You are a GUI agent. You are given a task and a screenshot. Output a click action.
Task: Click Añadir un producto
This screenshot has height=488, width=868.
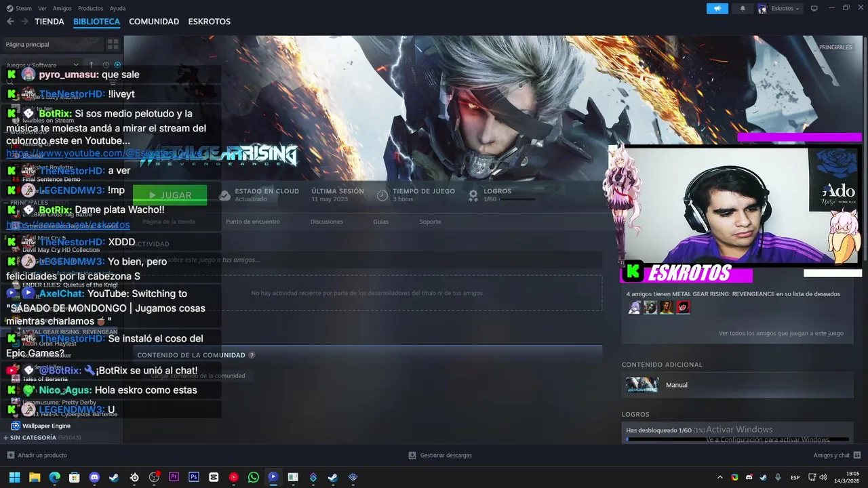37,455
